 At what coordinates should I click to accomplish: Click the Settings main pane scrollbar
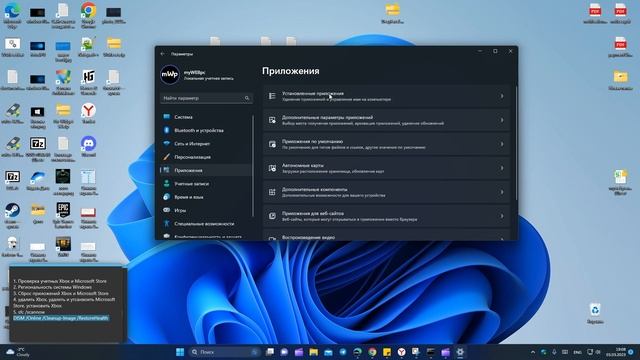click(x=516, y=143)
